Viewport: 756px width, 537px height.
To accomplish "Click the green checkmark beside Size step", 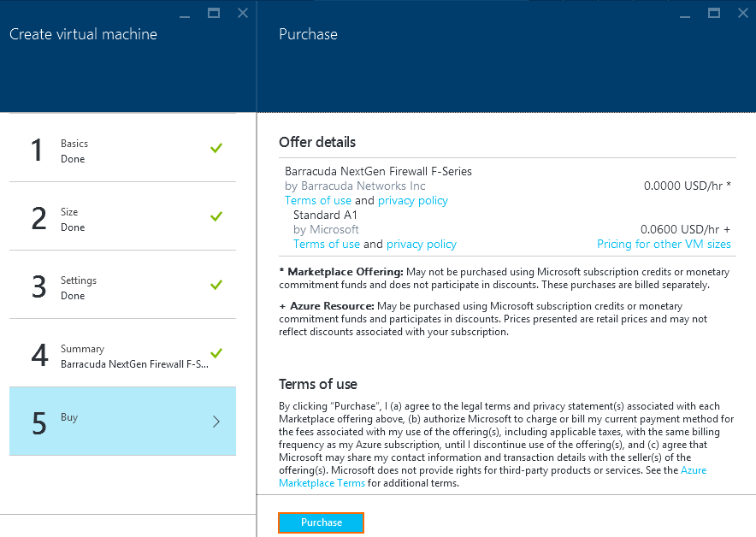I will pyautogui.click(x=216, y=216).
